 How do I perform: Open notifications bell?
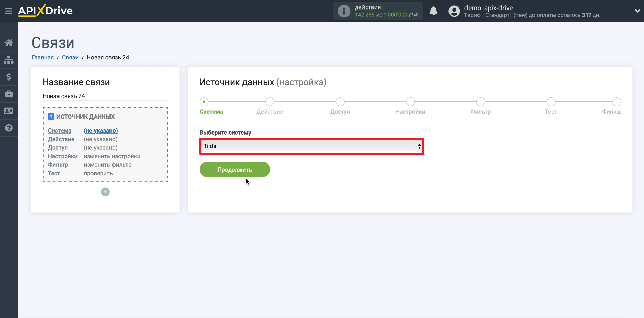(x=433, y=11)
